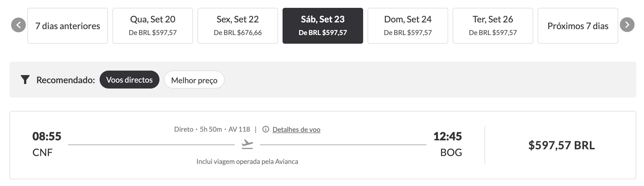644x186 pixels.
Task: Click the Inclui viagem operada pela Avianca note
Action: [247, 162]
